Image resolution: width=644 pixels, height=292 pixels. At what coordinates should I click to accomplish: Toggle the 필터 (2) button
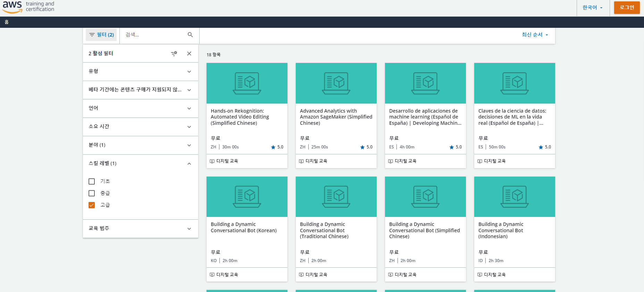click(x=101, y=35)
